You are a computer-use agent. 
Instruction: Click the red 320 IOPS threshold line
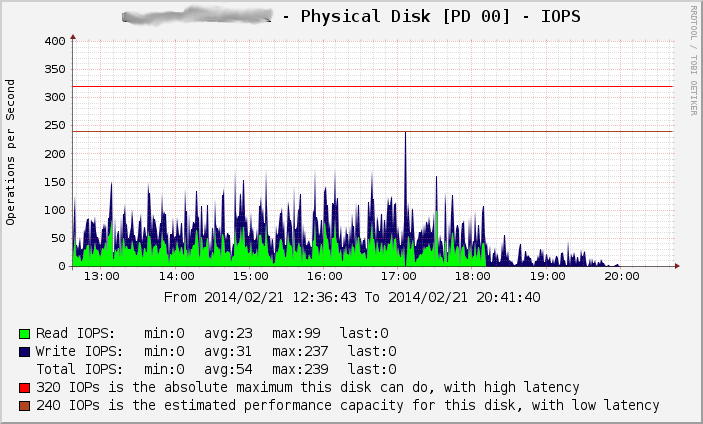pos(373,86)
